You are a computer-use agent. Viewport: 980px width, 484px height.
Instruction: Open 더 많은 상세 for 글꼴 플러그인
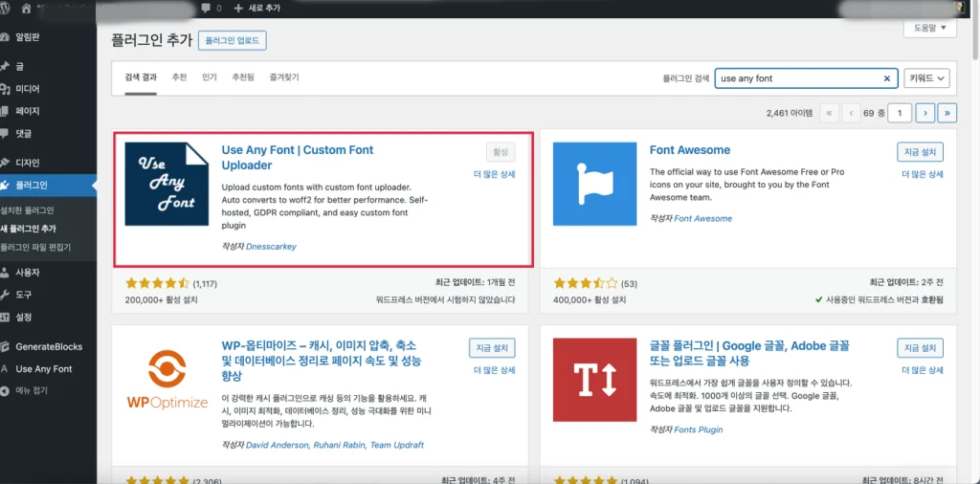(x=923, y=370)
